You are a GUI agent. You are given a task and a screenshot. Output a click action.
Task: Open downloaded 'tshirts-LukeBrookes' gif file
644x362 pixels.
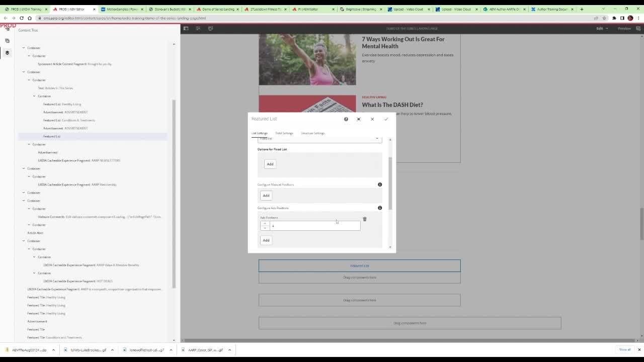pyautogui.click(x=89, y=350)
